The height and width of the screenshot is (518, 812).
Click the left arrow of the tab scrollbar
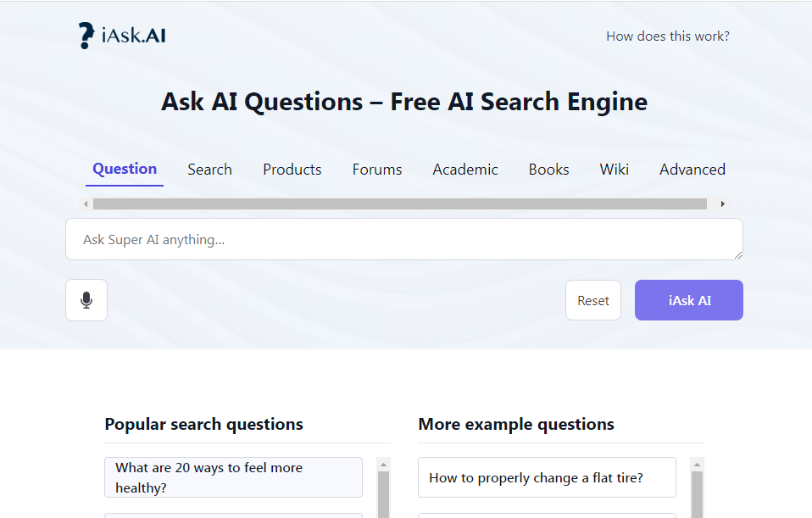point(86,203)
